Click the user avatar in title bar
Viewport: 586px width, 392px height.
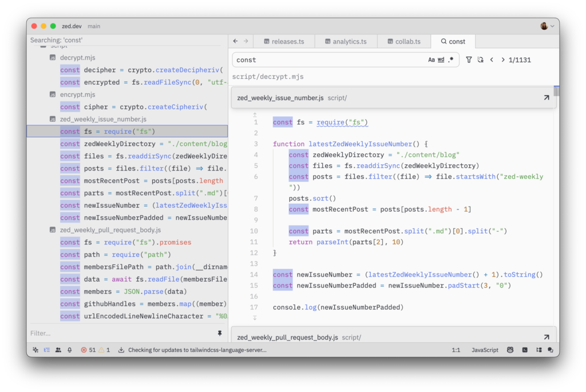pyautogui.click(x=544, y=26)
